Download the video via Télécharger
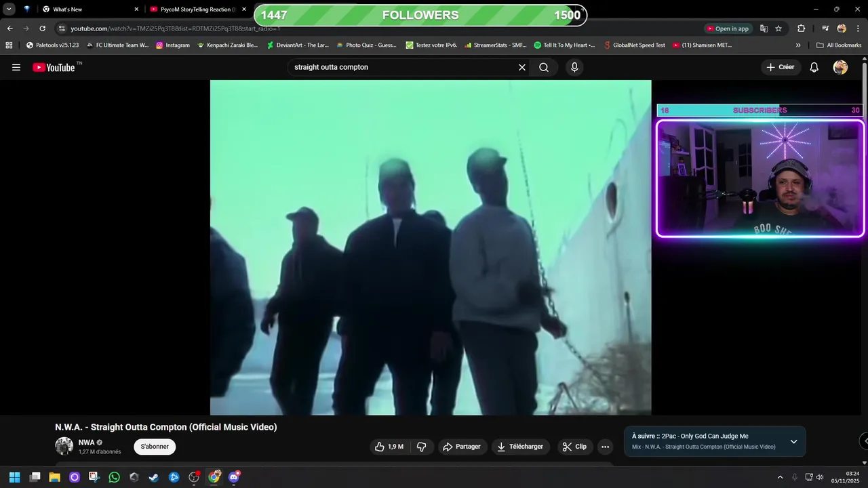The width and height of the screenshot is (868, 488). (x=520, y=447)
